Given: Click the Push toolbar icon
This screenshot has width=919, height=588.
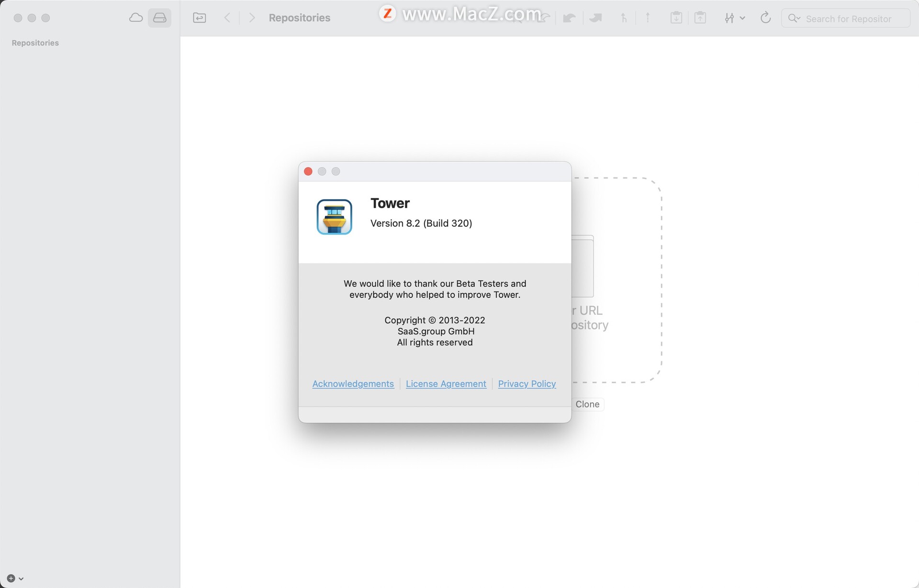Looking at the screenshot, I should 595,18.
